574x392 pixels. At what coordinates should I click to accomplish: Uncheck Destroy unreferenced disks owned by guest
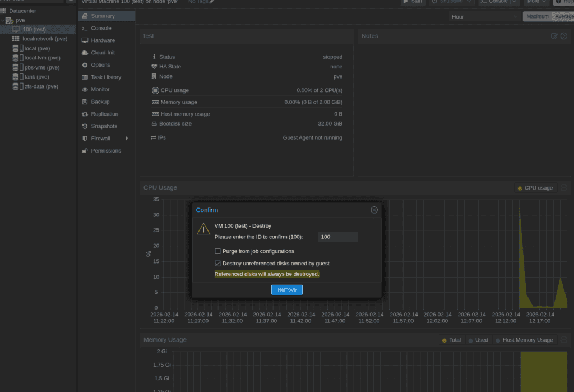click(217, 264)
